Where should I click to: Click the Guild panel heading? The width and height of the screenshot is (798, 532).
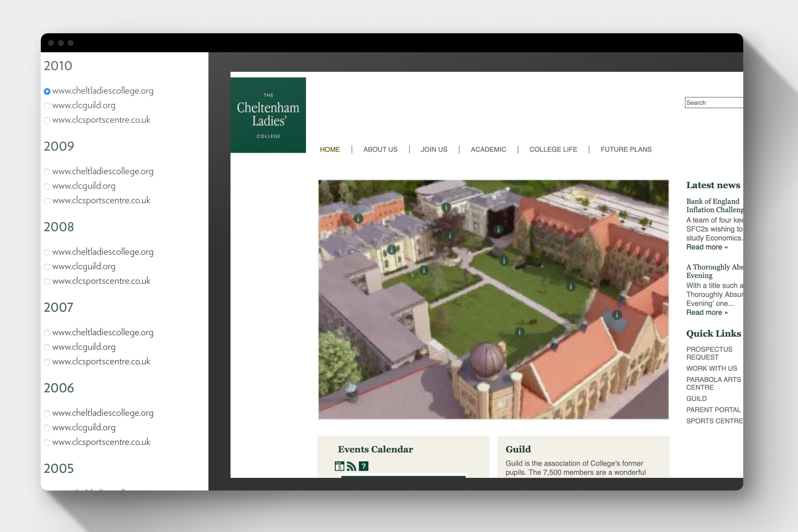pos(518,449)
